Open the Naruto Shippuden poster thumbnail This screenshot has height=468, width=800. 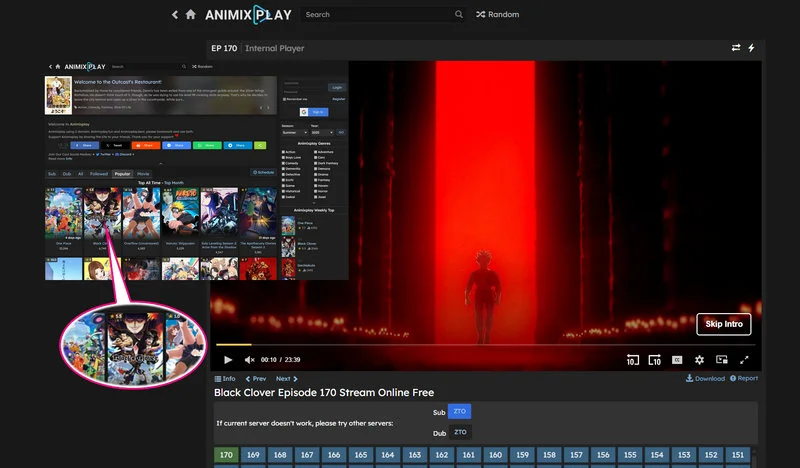pos(180,213)
